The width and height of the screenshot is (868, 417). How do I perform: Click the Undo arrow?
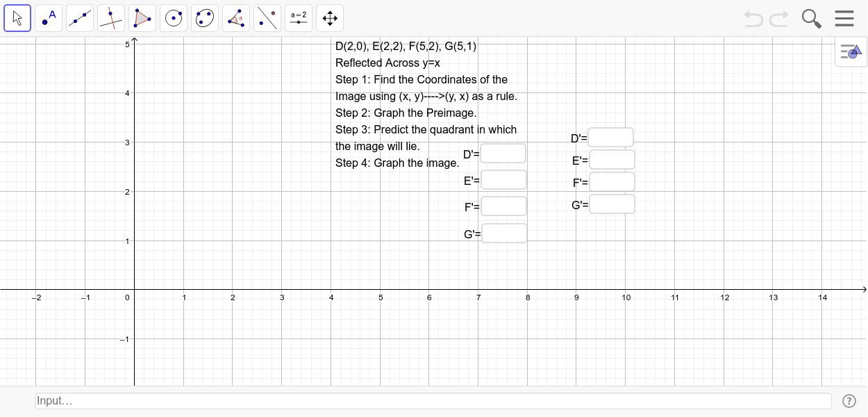(753, 19)
